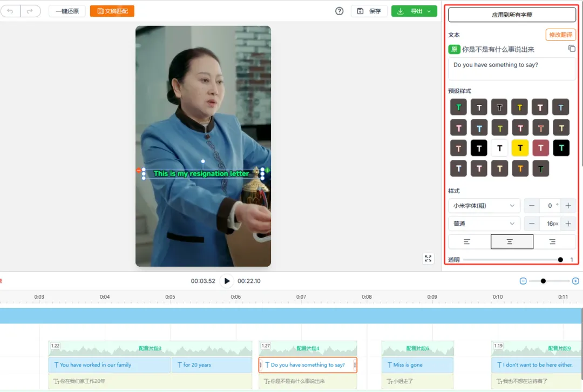This screenshot has height=392, width=583.
Task: Apply the dark T with green edge preset
Action: pyautogui.click(x=540, y=169)
